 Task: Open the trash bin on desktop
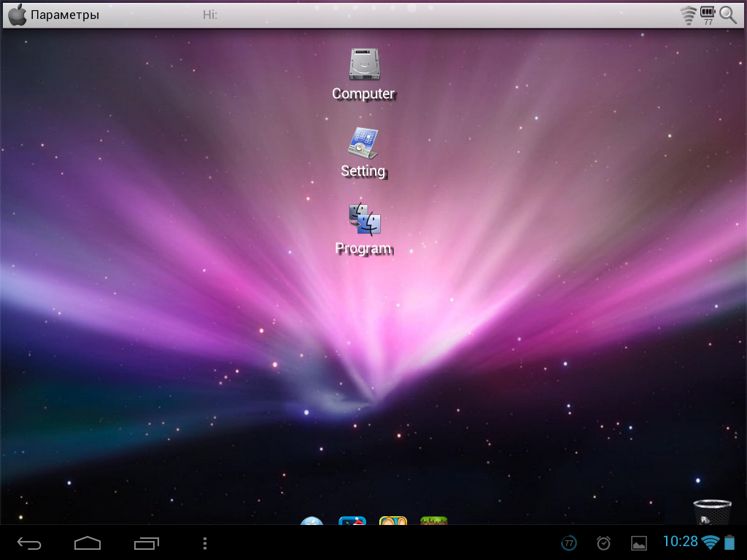click(712, 513)
